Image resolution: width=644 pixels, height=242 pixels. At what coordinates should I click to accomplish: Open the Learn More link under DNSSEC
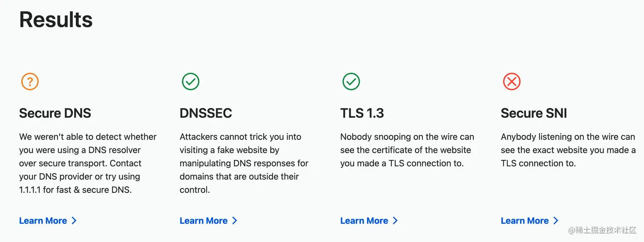pyautogui.click(x=204, y=221)
